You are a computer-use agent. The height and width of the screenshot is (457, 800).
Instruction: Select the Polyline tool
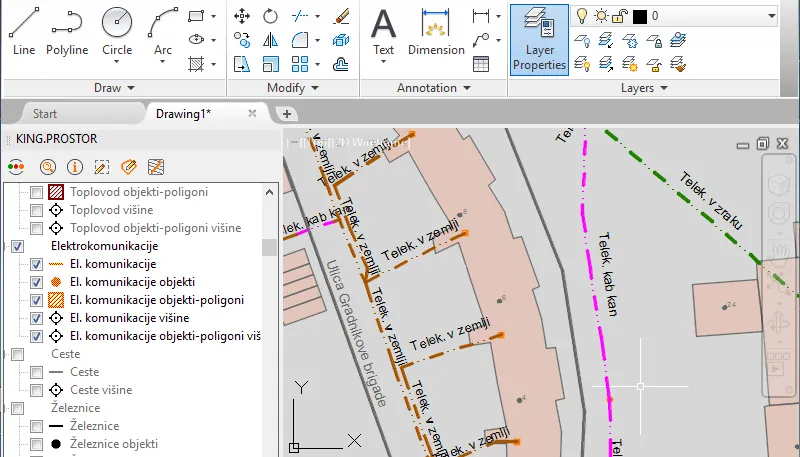67,31
